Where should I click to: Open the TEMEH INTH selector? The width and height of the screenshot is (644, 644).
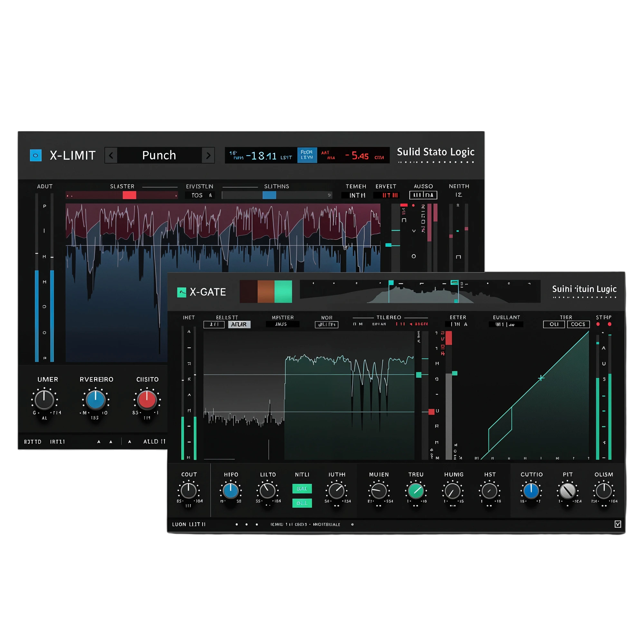pos(356,195)
